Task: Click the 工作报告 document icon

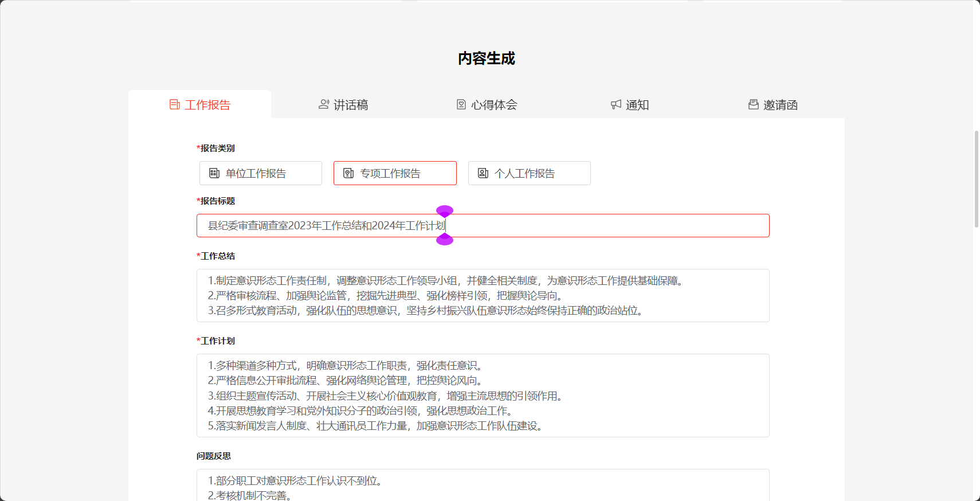Action: [x=175, y=104]
